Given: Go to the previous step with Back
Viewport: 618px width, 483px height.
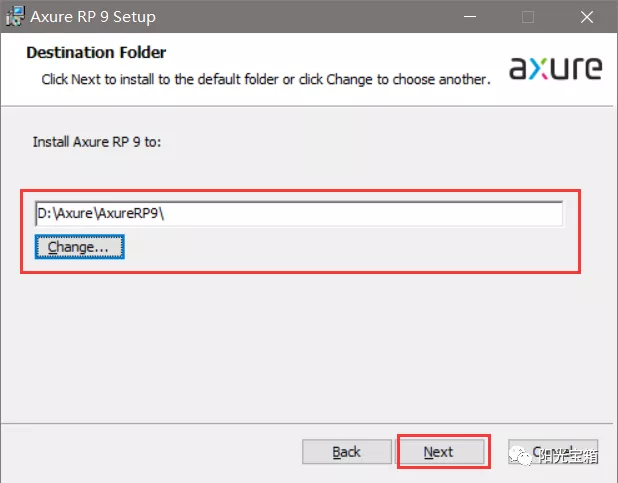Looking at the screenshot, I should pos(346,452).
